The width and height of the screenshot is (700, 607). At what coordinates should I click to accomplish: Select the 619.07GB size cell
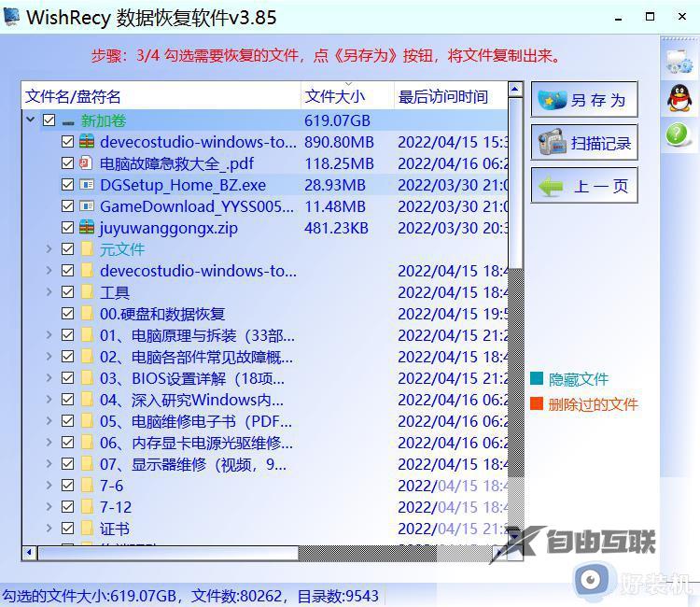coord(337,120)
